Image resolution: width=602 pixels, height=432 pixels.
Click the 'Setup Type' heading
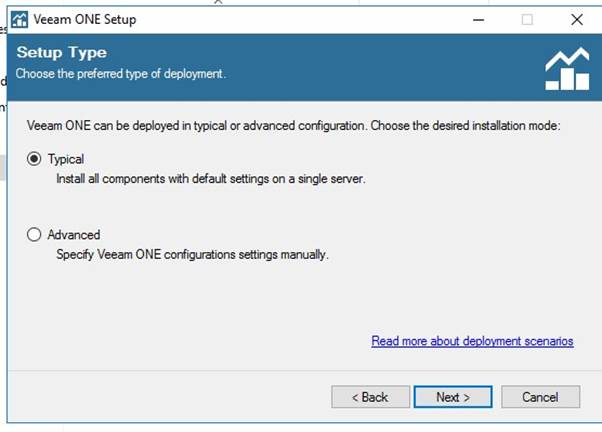point(61,53)
